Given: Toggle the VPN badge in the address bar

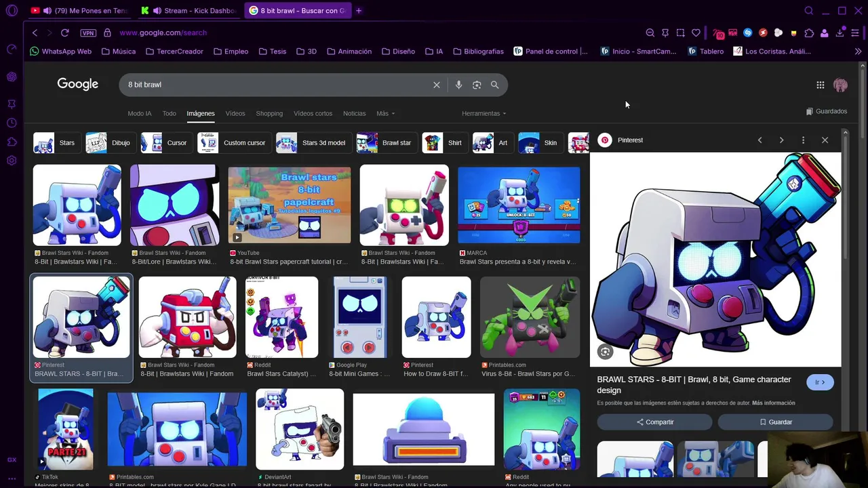Looking at the screenshot, I should pyautogui.click(x=87, y=33).
